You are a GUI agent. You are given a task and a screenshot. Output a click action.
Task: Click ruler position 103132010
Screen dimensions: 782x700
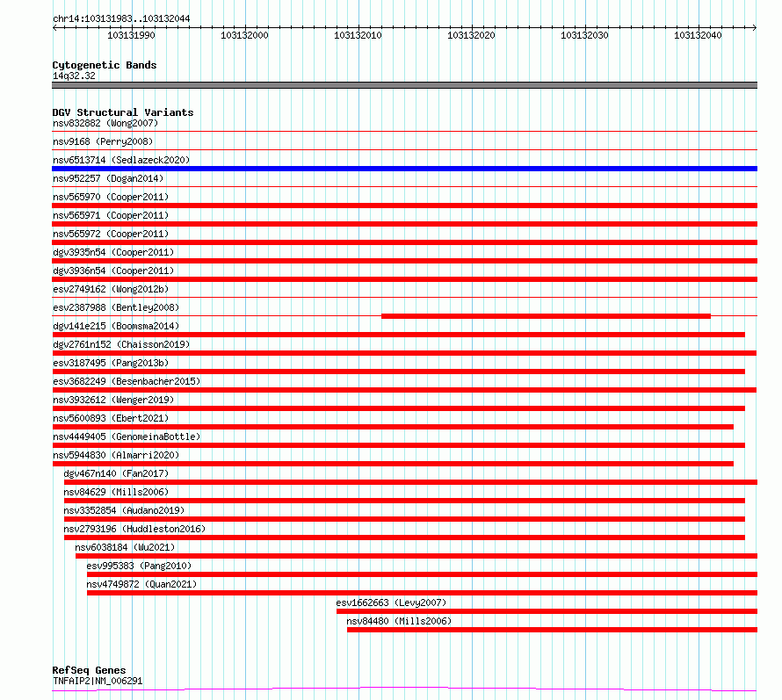coord(358,35)
